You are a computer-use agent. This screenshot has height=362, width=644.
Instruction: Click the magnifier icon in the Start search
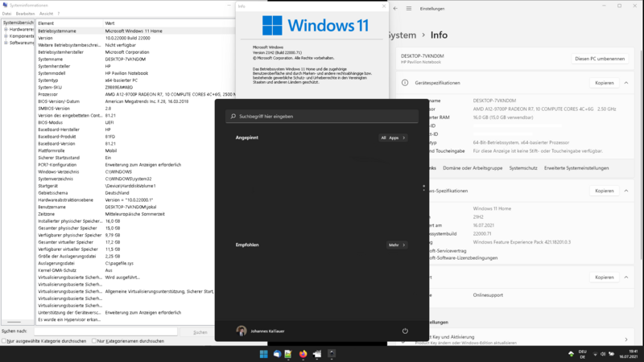pyautogui.click(x=233, y=117)
